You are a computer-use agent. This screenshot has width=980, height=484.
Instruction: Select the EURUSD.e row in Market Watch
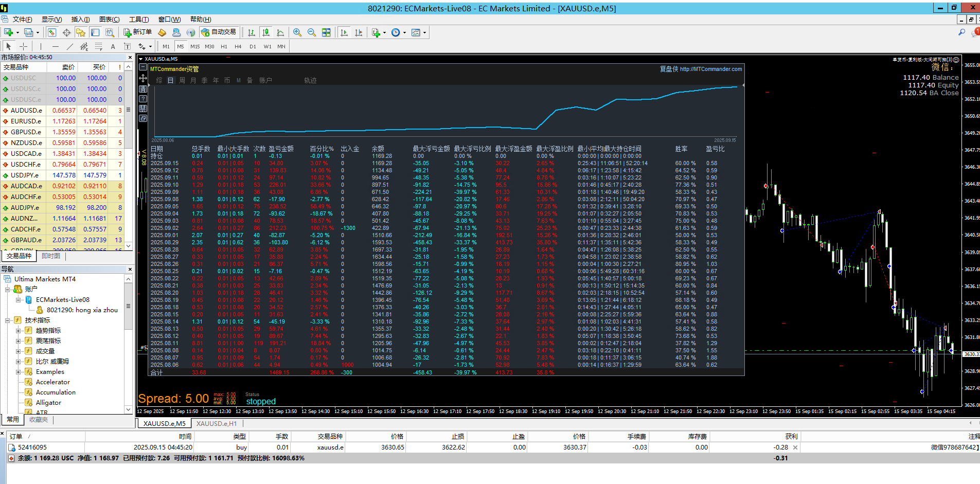tap(62, 121)
